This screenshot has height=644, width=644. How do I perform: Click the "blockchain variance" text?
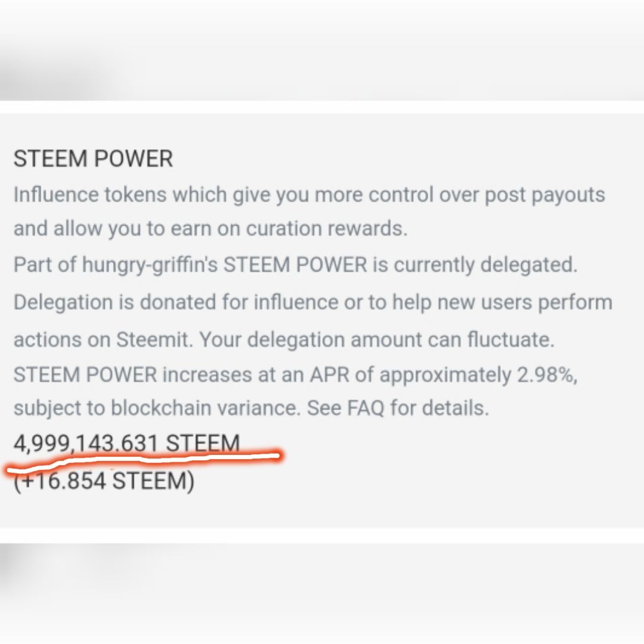click(x=206, y=408)
